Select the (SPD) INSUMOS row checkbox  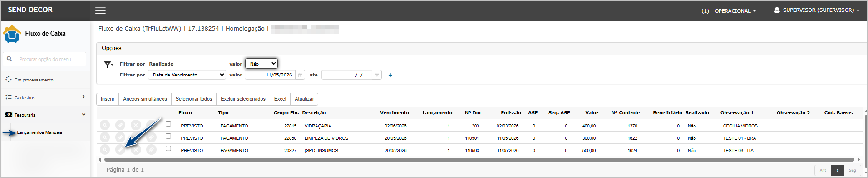click(x=168, y=148)
